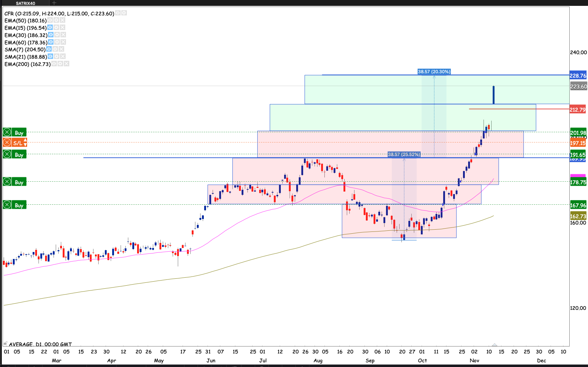This screenshot has height=367, width=588.
Task: Show the EMA(200) indicator via eye icon
Action: tap(54, 64)
